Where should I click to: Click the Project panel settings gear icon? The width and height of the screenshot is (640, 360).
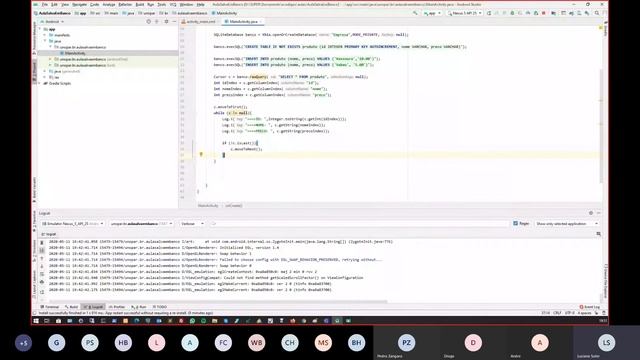coord(166,21)
